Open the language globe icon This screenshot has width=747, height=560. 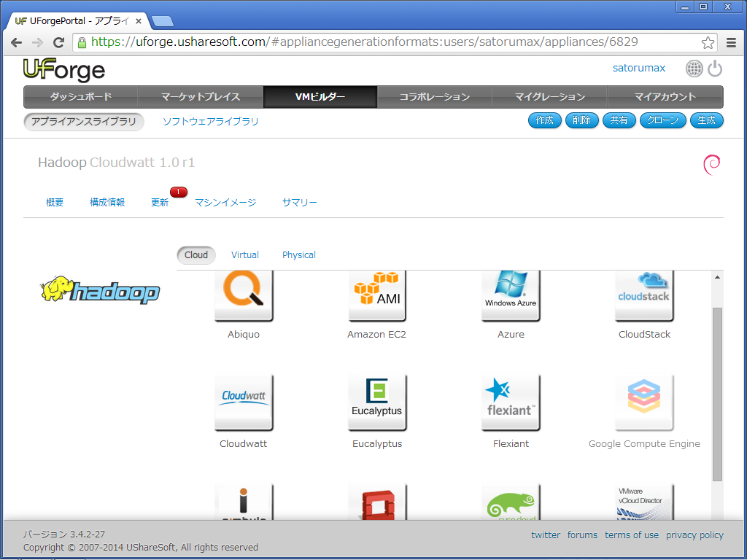click(x=694, y=69)
